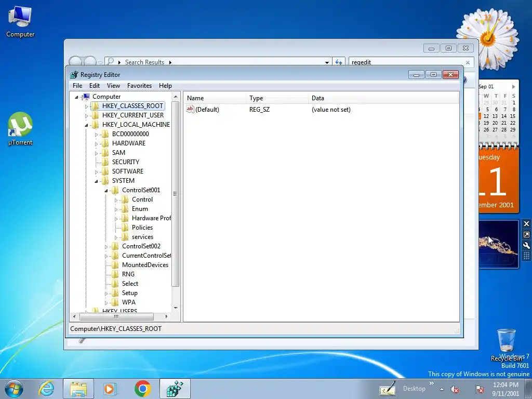Select the WPA folder icon
This screenshot has height=399, width=532.
coord(115,302)
